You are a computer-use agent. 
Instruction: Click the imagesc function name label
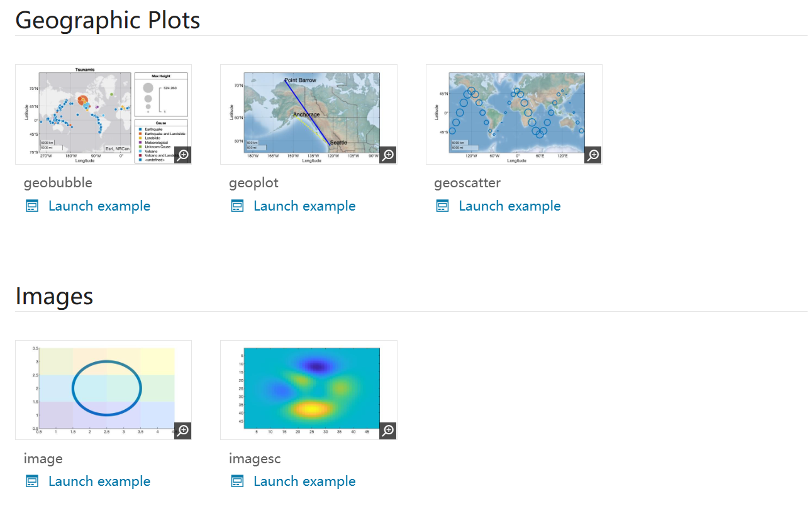[255, 459]
